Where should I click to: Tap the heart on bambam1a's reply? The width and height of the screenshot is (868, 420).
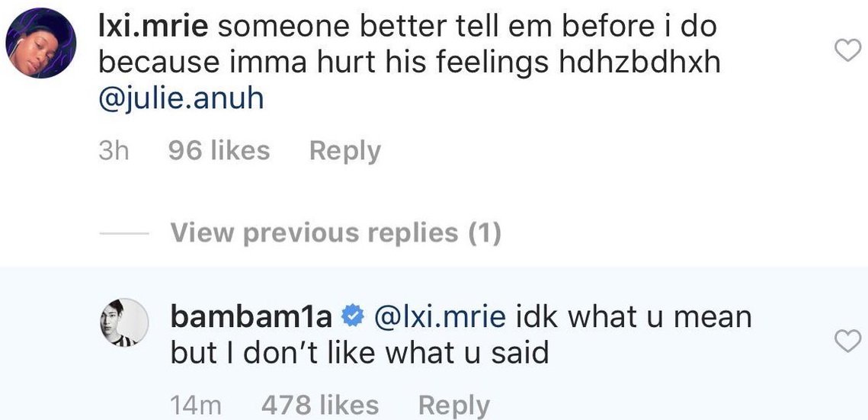click(x=847, y=342)
